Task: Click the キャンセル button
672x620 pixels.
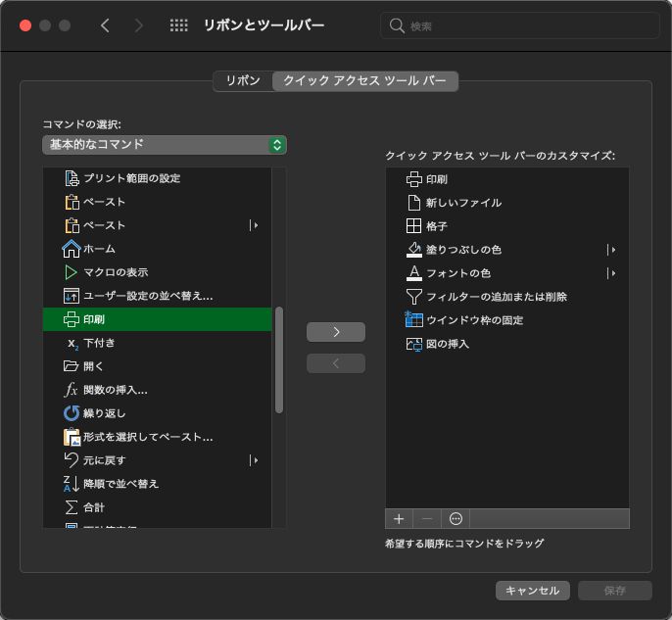Action: [533, 591]
